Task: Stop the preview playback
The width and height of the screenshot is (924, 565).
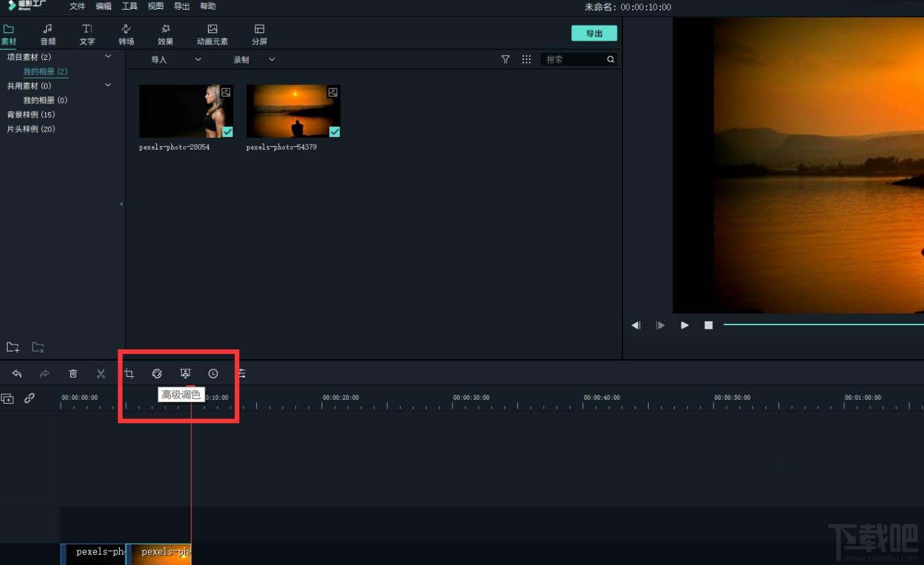Action: (x=708, y=325)
